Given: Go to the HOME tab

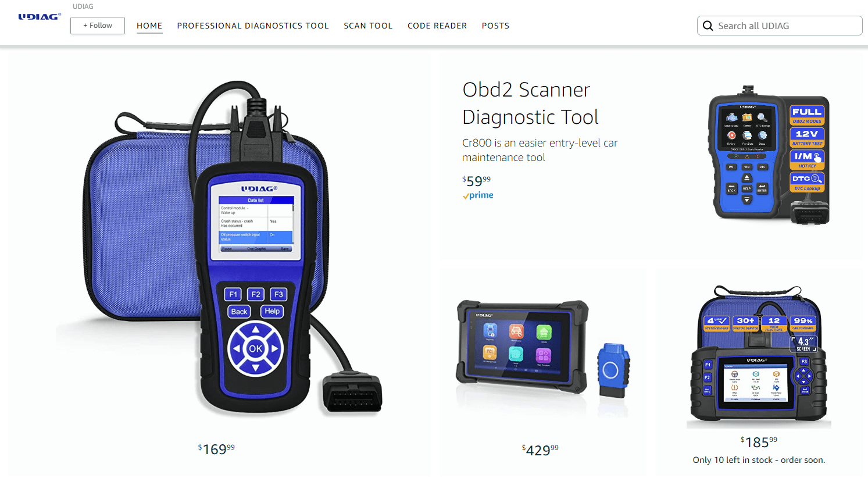Looking at the screenshot, I should pos(149,26).
